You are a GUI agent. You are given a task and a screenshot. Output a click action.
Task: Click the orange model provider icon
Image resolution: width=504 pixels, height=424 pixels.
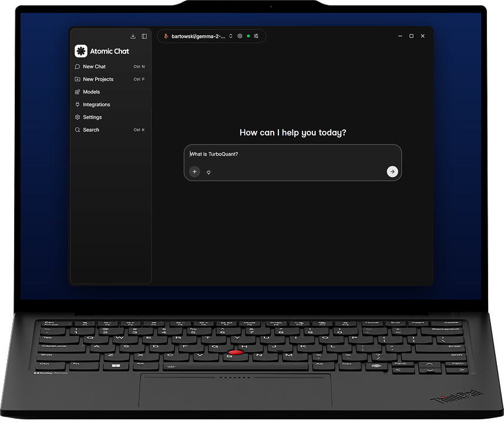[x=166, y=36]
